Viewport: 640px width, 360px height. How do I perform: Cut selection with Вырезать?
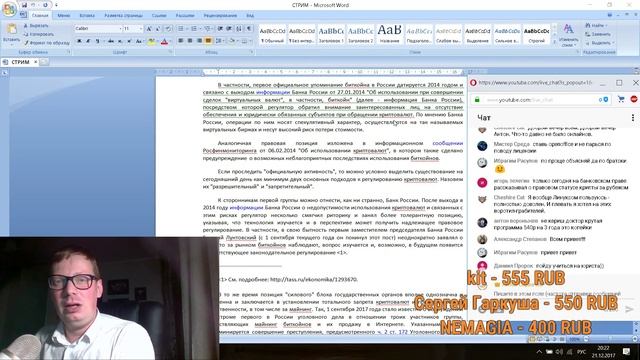36,26
